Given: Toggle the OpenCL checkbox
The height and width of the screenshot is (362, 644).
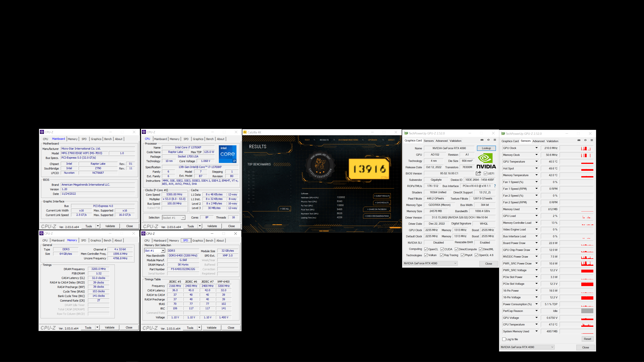Looking at the screenshot, I should click(x=426, y=249).
